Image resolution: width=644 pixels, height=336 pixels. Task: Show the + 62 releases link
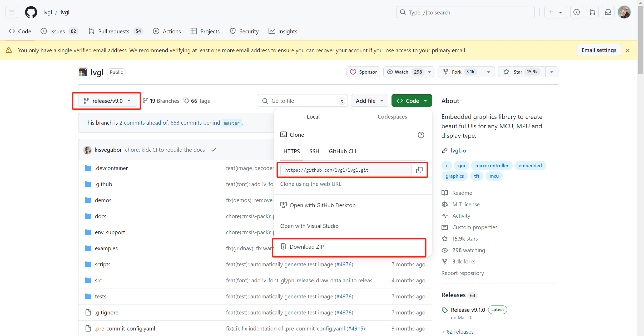pos(458,332)
